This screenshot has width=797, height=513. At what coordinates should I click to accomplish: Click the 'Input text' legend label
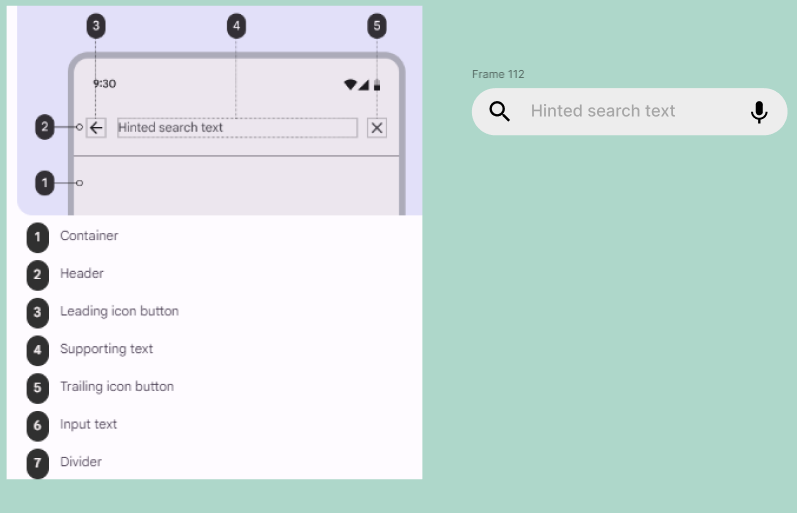[x=88, y=425]
